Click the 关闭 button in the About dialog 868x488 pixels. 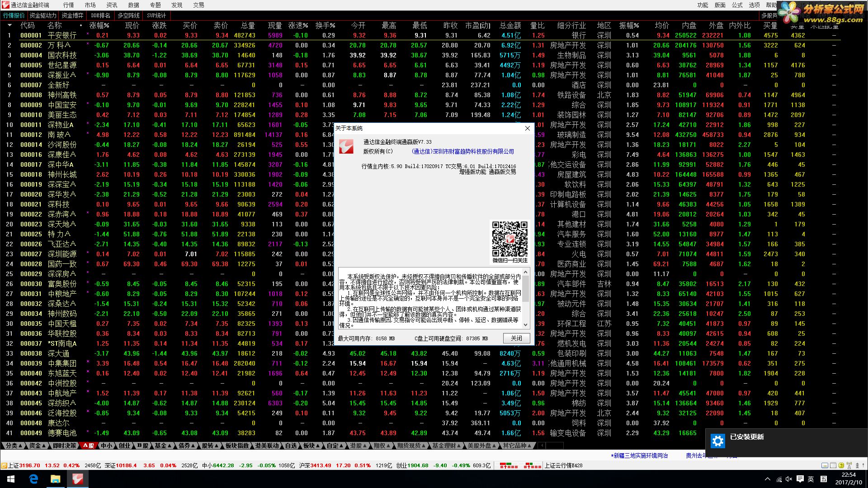[516, 338]
